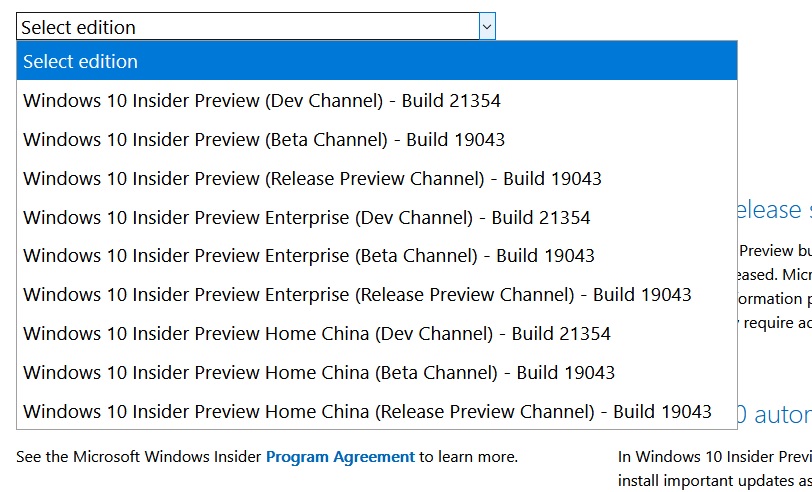Viewport: 812px width, 492px height.
Task: Choose Enterprise (Beta Channel) Build 19043
Action: point(376,255)
